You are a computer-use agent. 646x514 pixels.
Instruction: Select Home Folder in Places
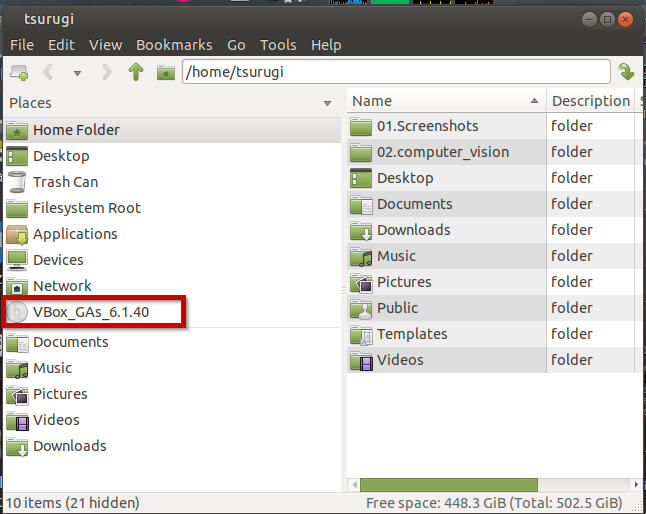172,130
